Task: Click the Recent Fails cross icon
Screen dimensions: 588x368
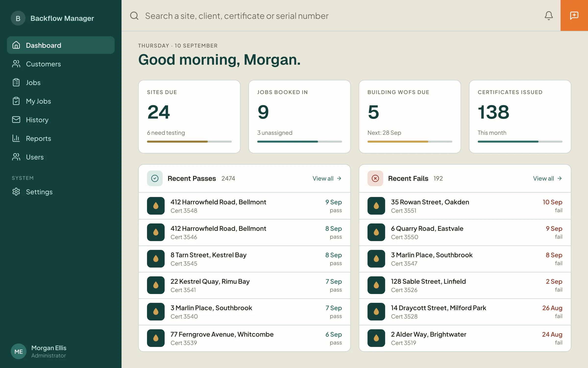Action: tap(375, 178)
